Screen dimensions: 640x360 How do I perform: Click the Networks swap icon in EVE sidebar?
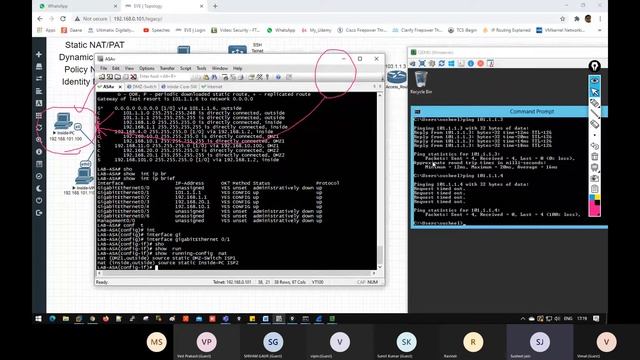tap(39, 78)
